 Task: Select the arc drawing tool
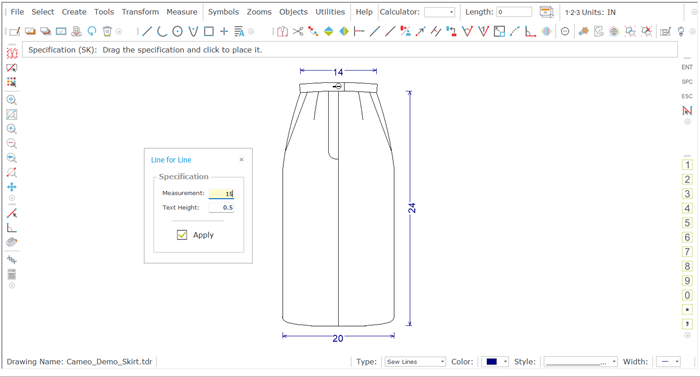pyautogui.click(x=162, y=31)
